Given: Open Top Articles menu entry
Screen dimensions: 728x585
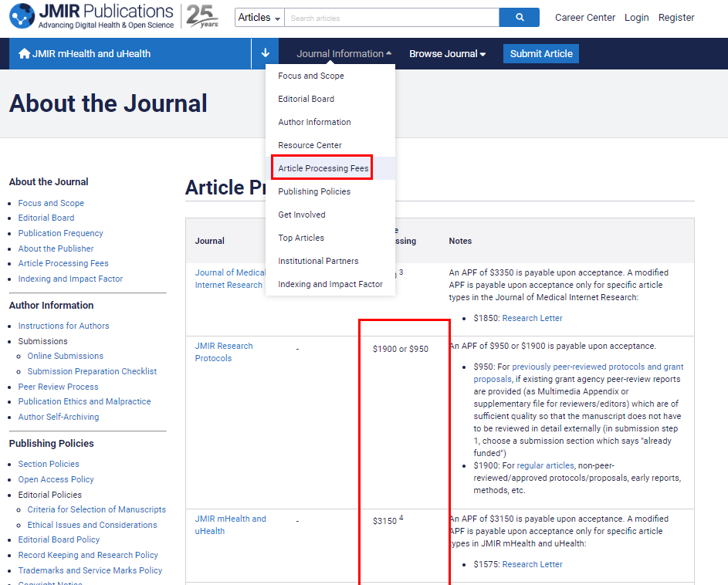Looking at the screenshot, I should [x=301, y=238].
